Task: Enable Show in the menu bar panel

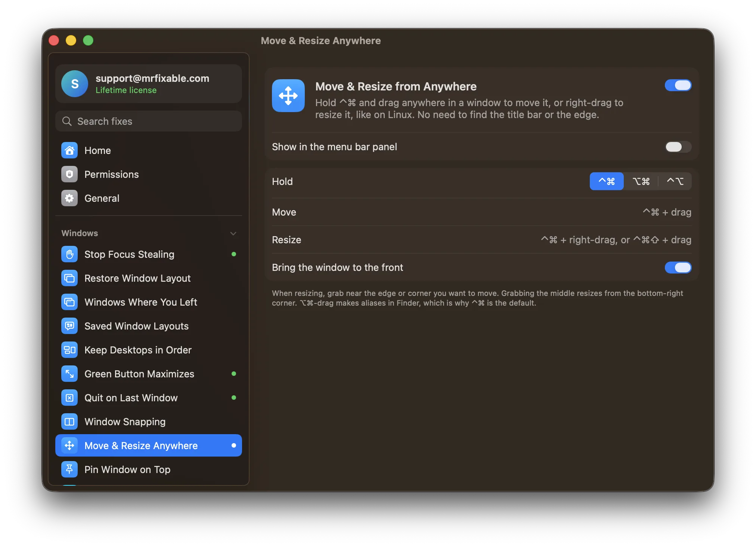Action: click(678, 147)
